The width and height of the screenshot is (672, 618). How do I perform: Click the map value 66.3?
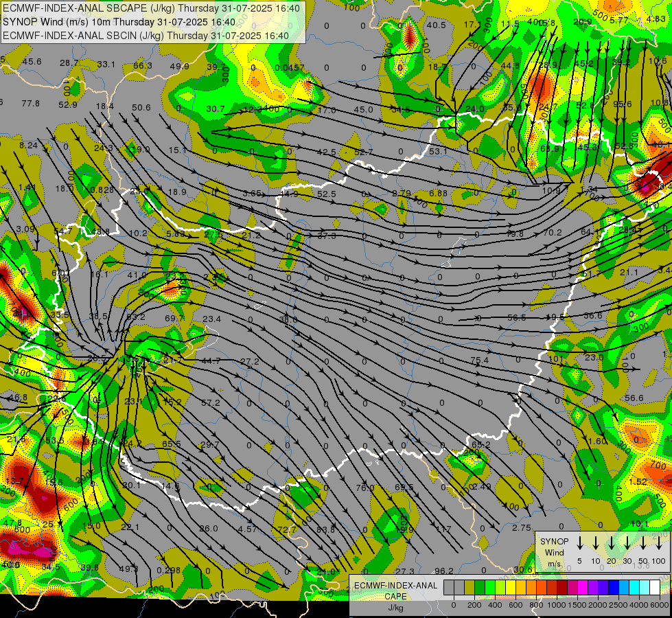[143, 65]
